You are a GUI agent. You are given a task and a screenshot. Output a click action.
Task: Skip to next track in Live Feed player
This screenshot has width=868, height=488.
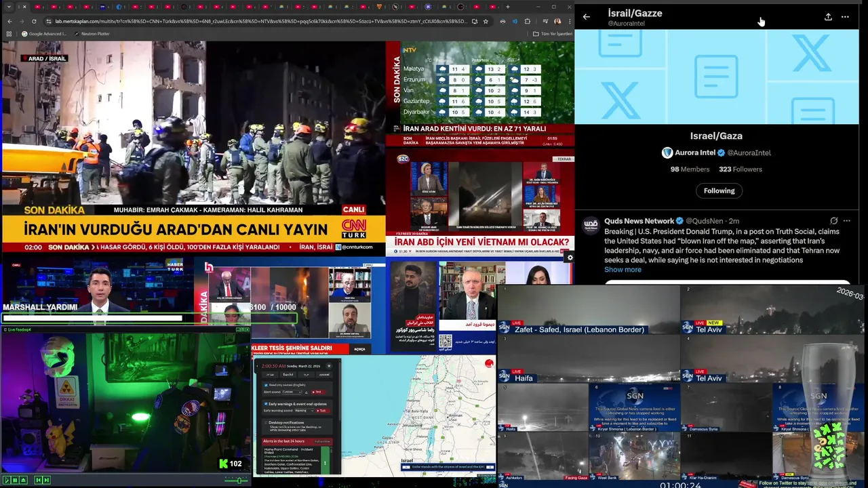[47, 480]
